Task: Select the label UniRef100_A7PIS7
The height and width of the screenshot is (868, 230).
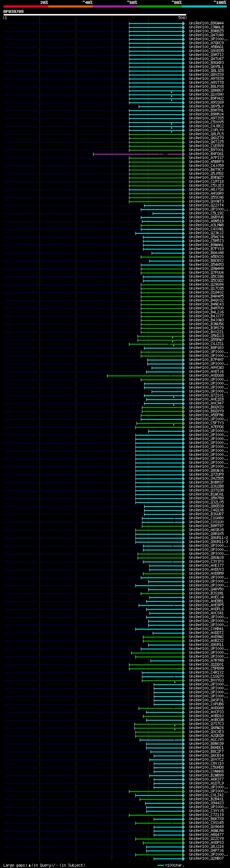Action: [x=206, y=158]
